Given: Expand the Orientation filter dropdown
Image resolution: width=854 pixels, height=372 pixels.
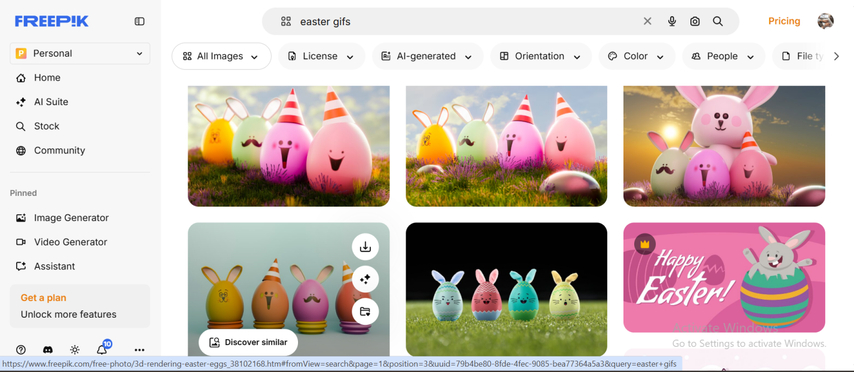Looking at the screenshot, I should click(x=541, y=56).
